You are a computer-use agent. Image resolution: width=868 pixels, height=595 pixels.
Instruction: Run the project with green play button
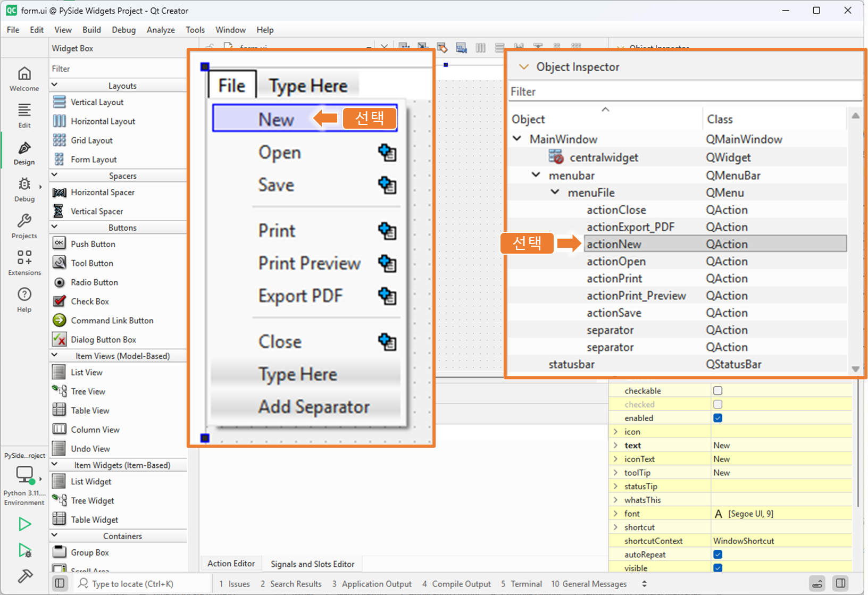click(24, 524)
